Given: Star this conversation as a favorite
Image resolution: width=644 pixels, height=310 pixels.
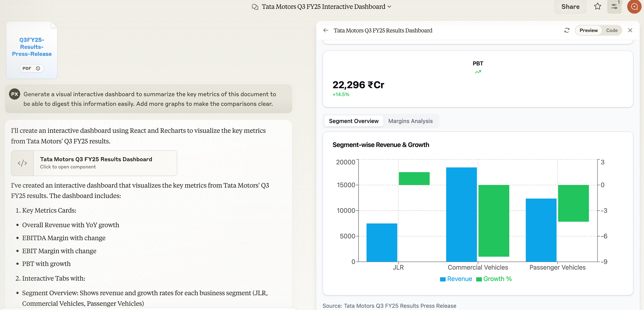Looking at the screenshot, I should [x=597, y=6].
